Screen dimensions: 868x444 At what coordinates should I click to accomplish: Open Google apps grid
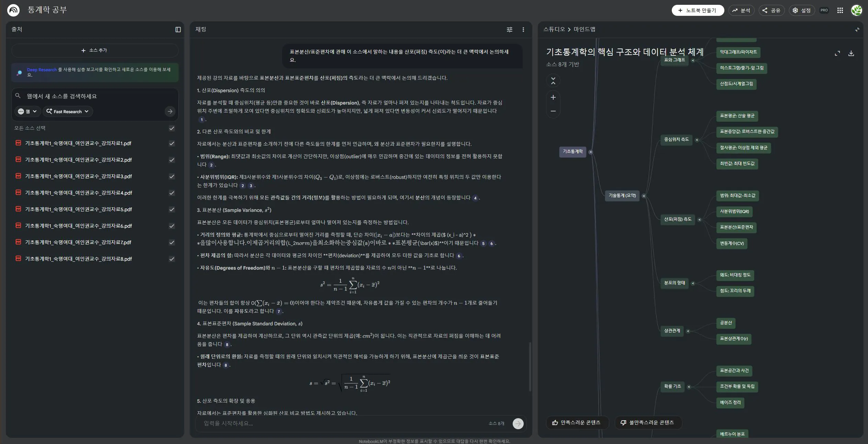[x=840, y=10]
